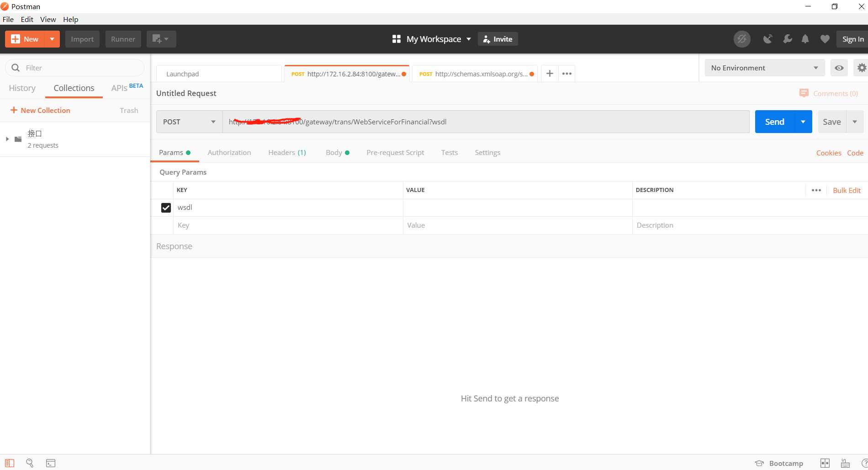Add a new request tab with plus
The height and width of the screenshot is (470, 868).
point(550,74)
